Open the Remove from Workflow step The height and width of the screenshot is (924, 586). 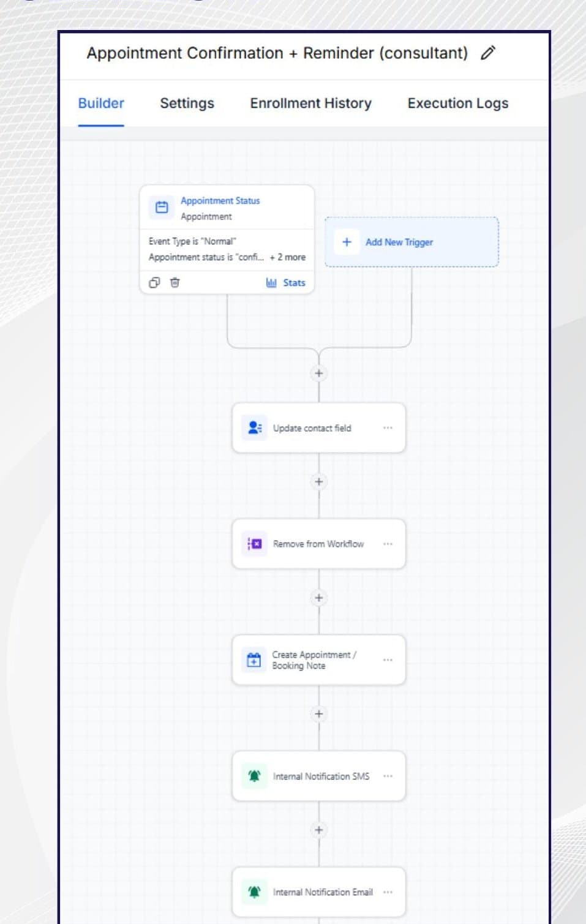(x=318, y=544)
